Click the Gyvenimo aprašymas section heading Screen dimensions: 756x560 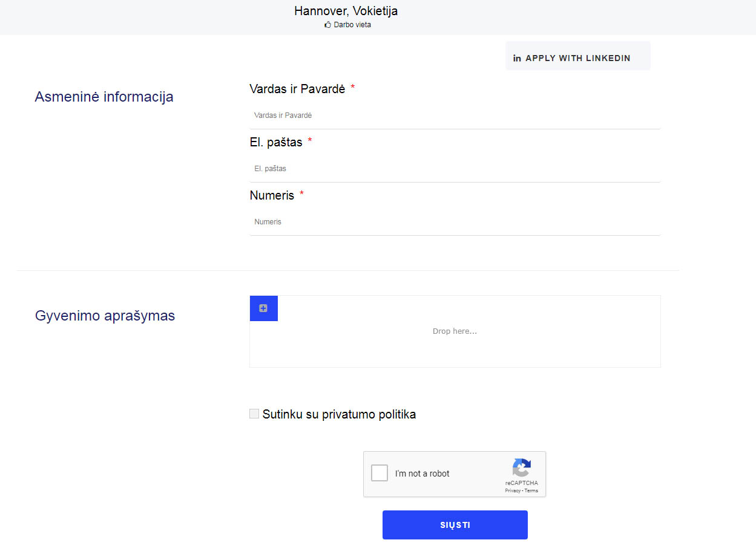coord(105,316)
